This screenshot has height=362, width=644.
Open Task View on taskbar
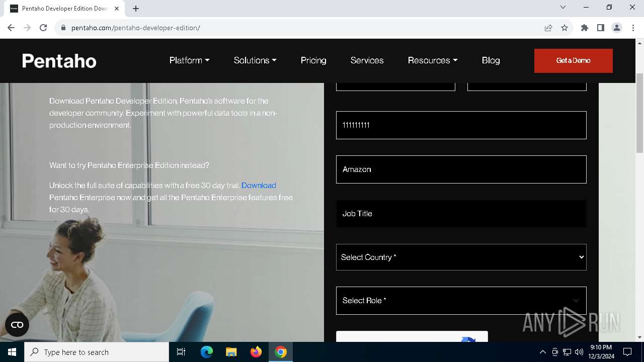pyautogui.click(x=181, y=352)
